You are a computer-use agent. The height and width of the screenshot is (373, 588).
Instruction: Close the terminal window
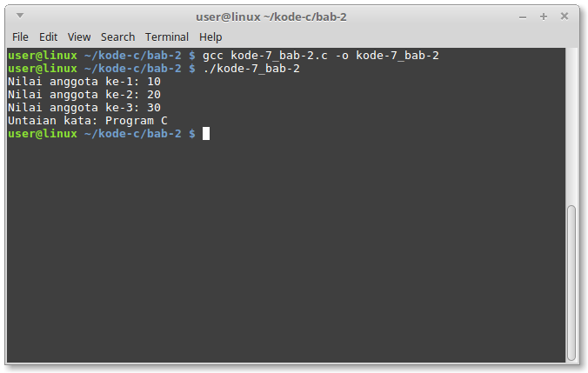point(564,16)
